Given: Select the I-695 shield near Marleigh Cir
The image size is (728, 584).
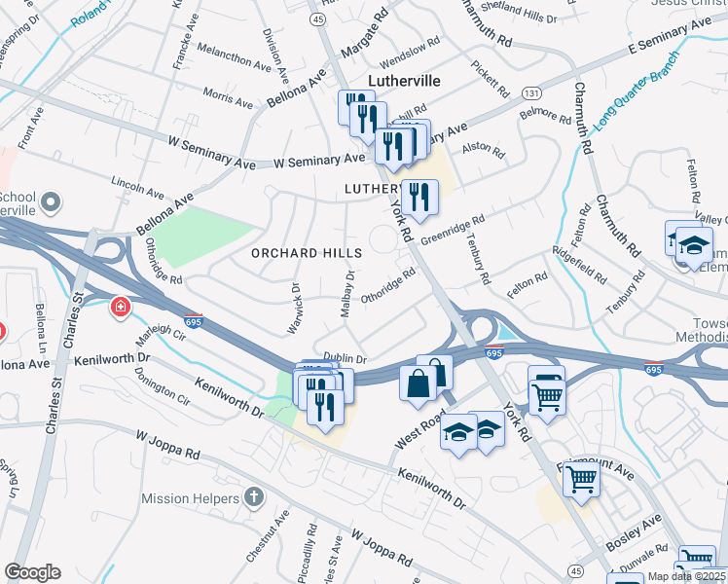Looking at the screenshot, I should [x=193, y=321].
